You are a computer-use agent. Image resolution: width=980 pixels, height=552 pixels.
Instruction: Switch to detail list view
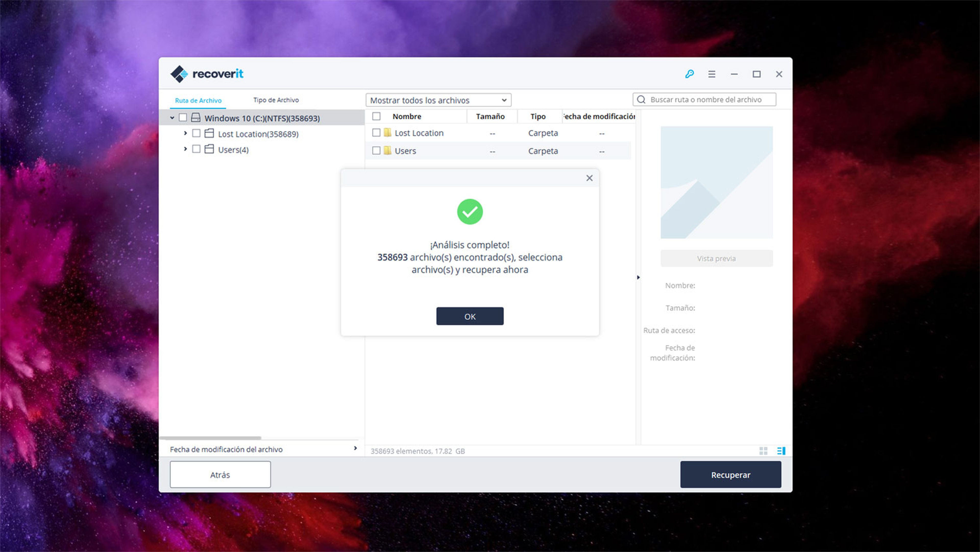pos(781,451)
